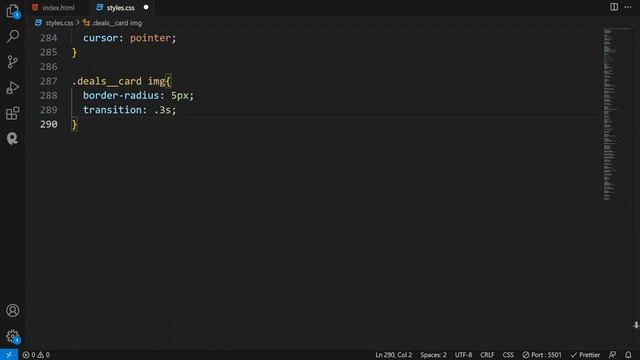Image resolution: width=640 pixels, height=360 pixels.
Task: Click the Prettier status bar item
Action: tap(585, 355)
